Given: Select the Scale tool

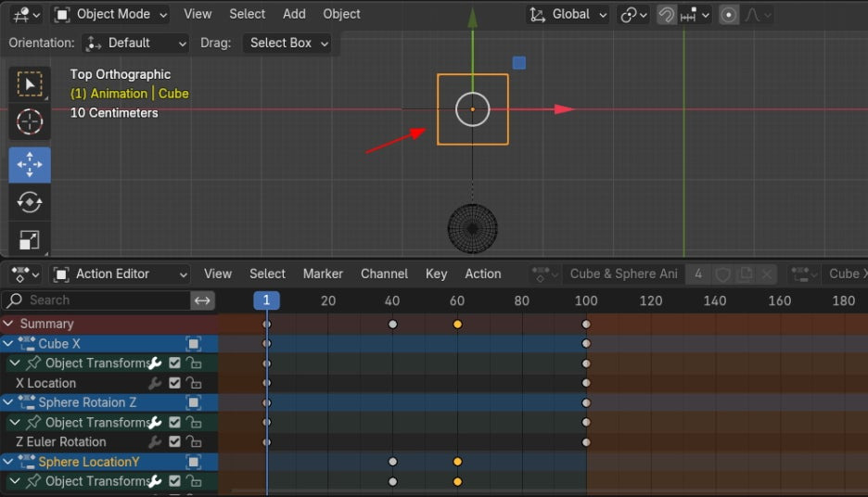Looking at the screenshot, I should click(x=30, y=239).
